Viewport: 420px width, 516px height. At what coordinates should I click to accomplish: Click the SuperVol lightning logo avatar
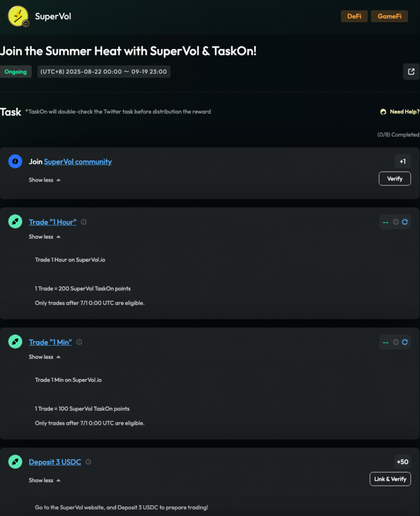point(19,16)
